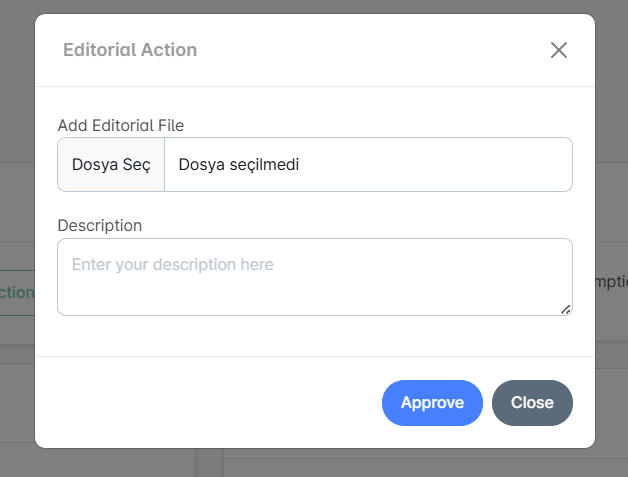Click the partially hidden text right of dialog

(x=610, y=283)
